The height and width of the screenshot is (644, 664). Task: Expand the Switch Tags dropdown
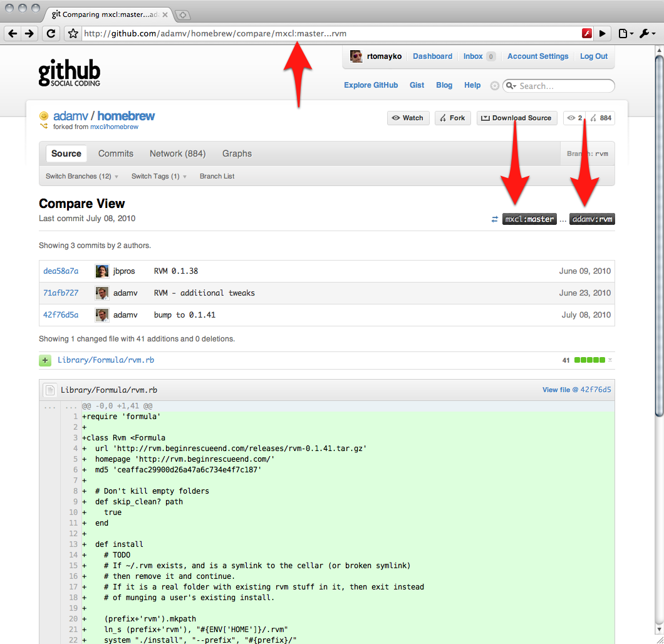(x=159, y=177)
